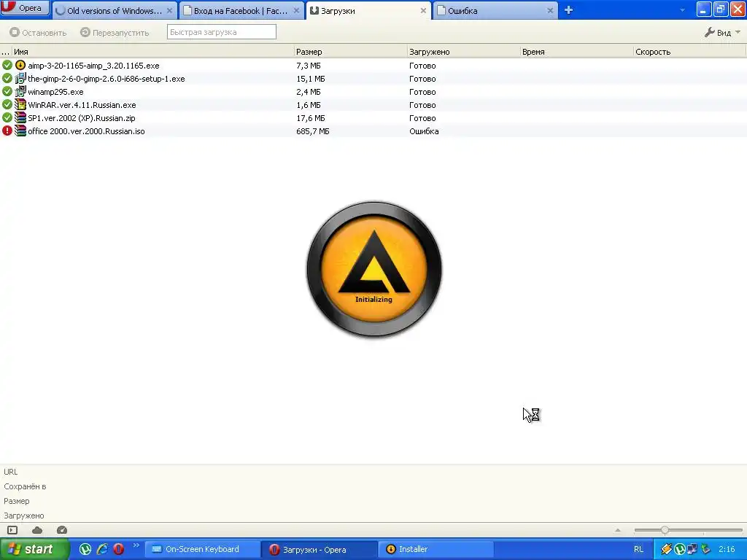Screen dimensions: 747x560
Task: Click the green check icon for winamp295.exe
Action: (x=7, y=91)
